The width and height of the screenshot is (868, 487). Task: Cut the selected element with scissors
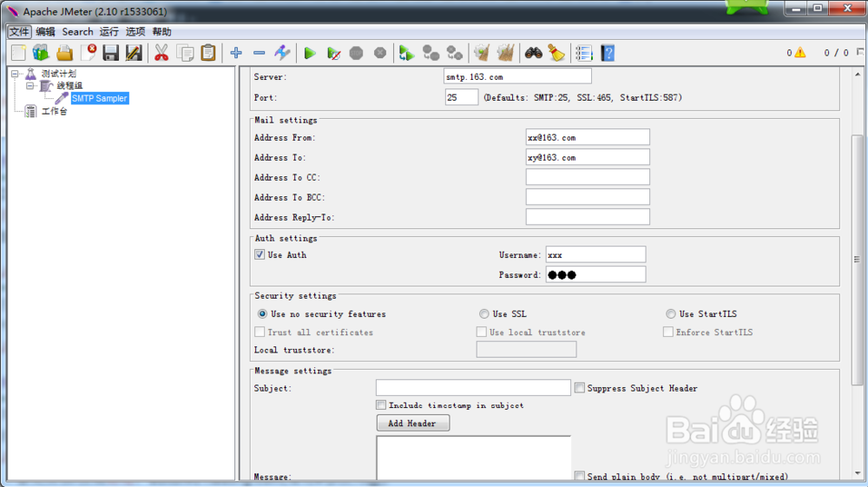pyautogui.click(x=161, y=53)
